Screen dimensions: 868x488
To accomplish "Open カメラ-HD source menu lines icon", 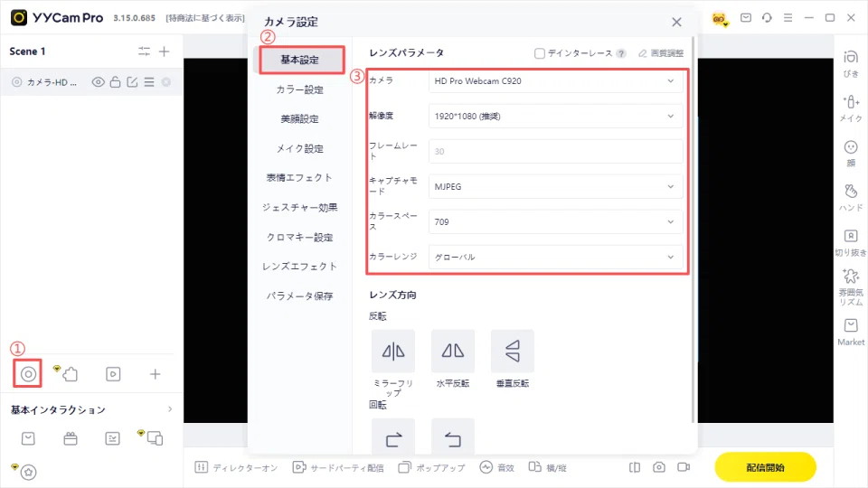I will point(149,82).
